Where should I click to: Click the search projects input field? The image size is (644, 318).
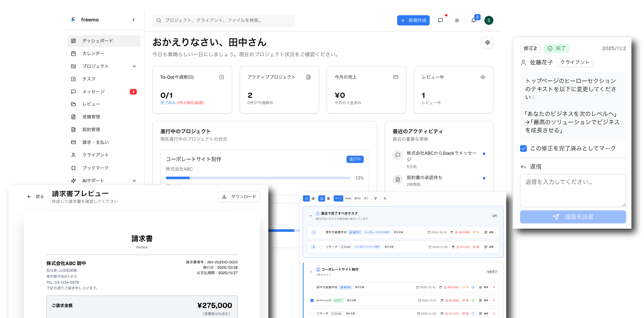pyautogui.click(x=224, y=20)
